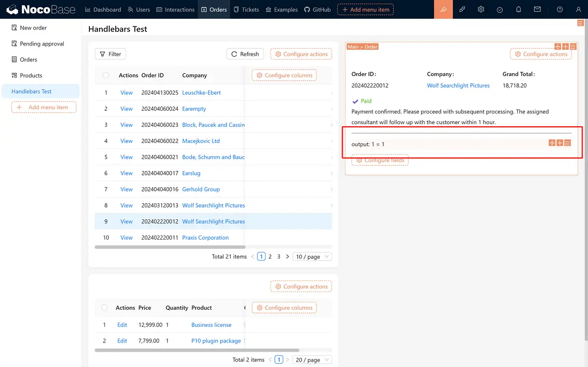Click Configure actions above orders table

point(301,54)
